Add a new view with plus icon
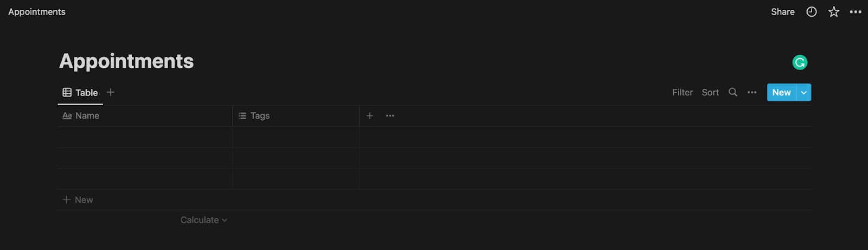Viewport: 868px width, 250px height. [111, 92]
